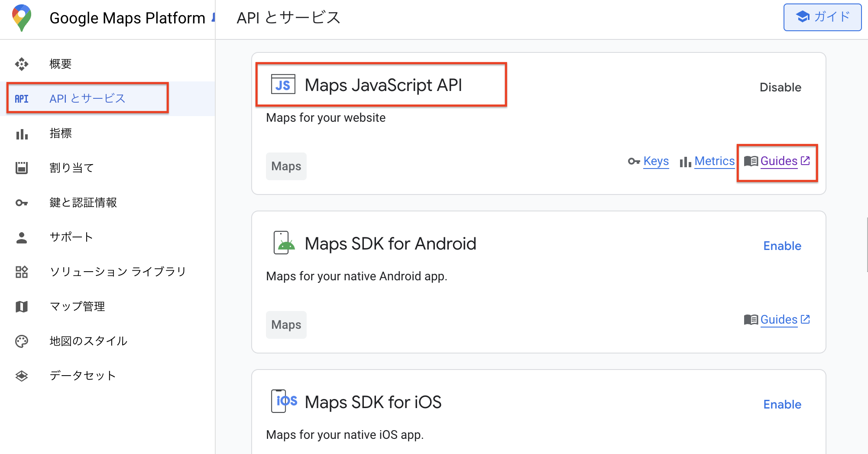Click the key icon next to Keys
The image size is (868, 454).
[634, 162]
